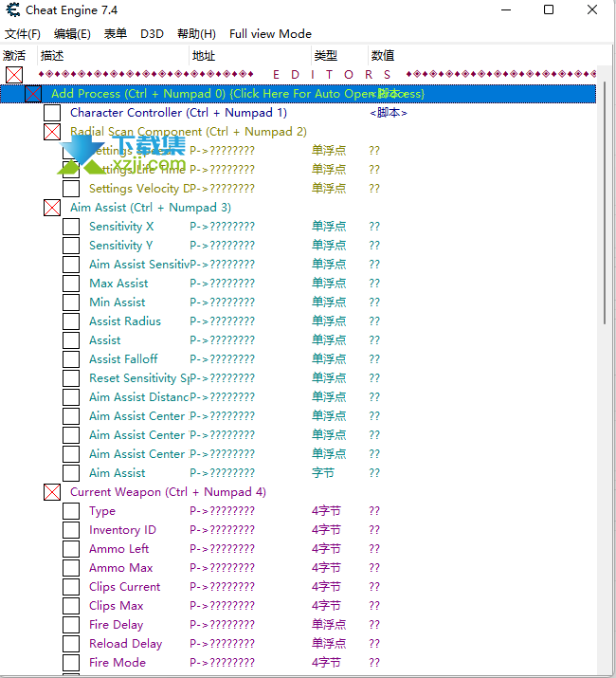616x678 pixels.
Task: Select Aim Assist (Ctrl + Numpad 3) group row
Action: pyautogui.click(x=151, y=208)
